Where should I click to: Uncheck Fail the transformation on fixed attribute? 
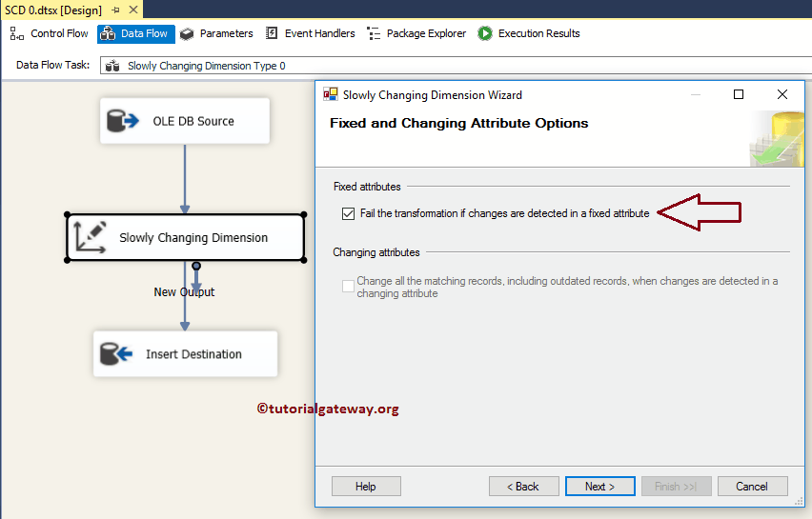(x=348, y=213)
